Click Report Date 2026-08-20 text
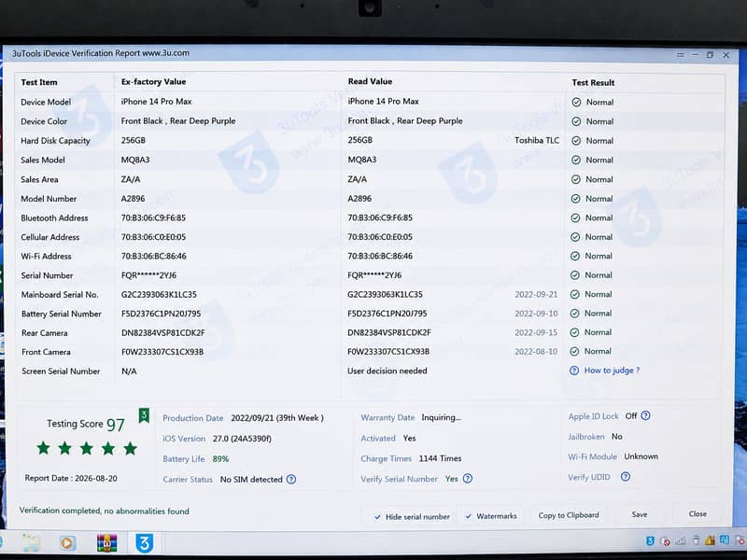This screenshot has width=747, height=560. pyautogui.click(x=71, y=479)
